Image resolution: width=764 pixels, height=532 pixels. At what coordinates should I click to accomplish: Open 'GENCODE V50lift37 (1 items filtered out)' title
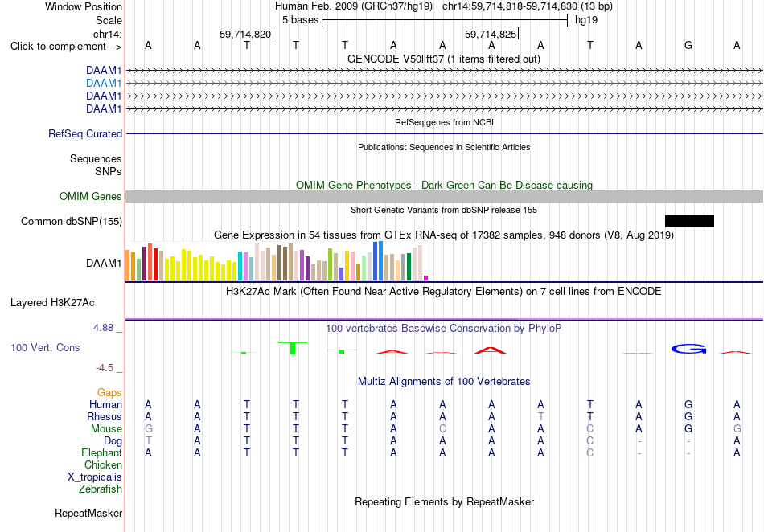[x=444, y=59]
